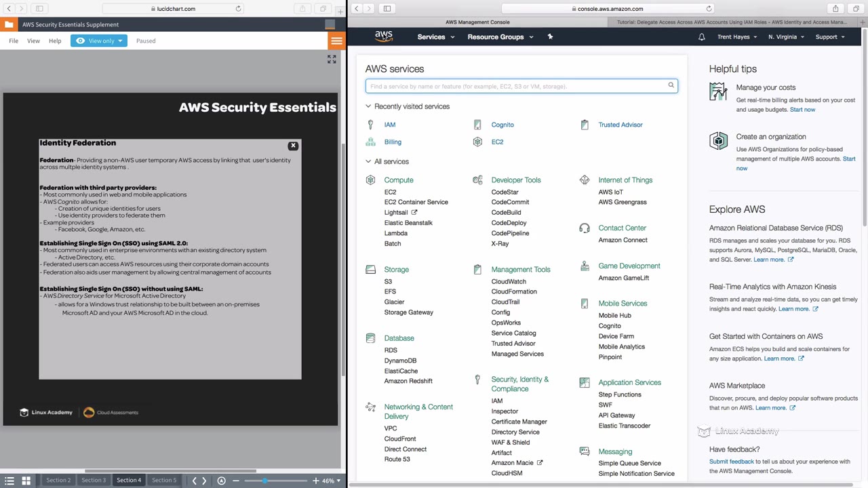Open the Lucidchart View menu
This screenshot has width=868, height=488.
pos(33,41)
